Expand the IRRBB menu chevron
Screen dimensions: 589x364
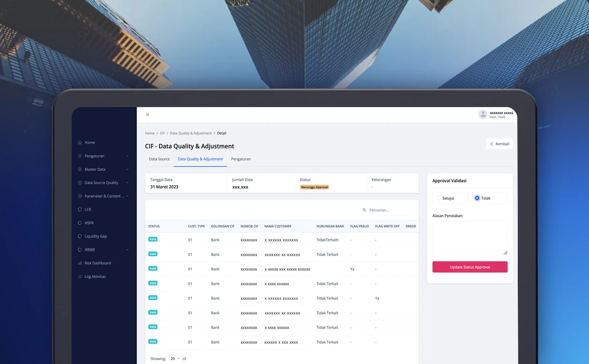click(x=127, y=250)
